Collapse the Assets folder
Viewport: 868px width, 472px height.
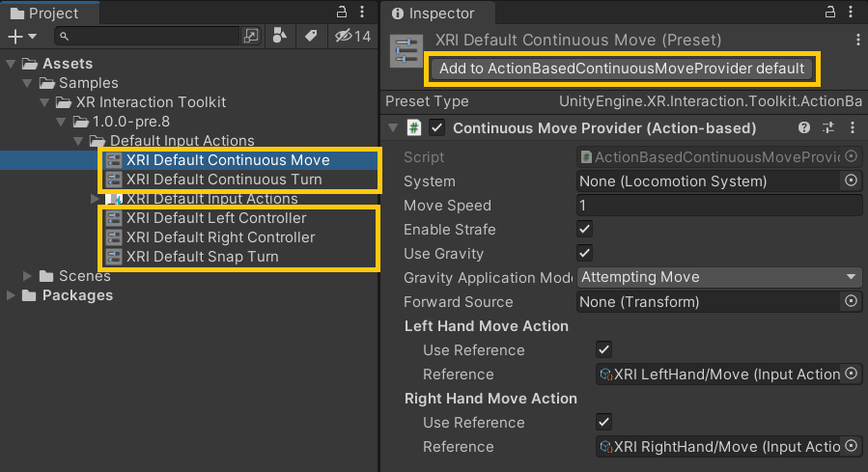10,64
